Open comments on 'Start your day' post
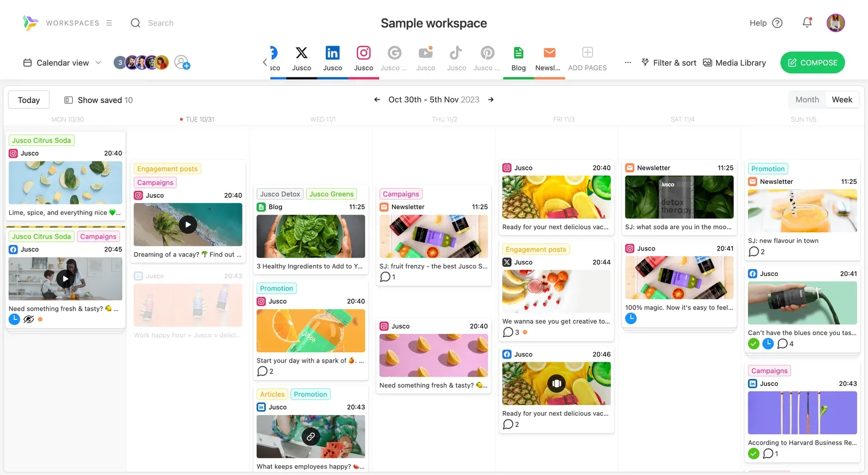Screen dimensions: 868x475 point(265,371)
